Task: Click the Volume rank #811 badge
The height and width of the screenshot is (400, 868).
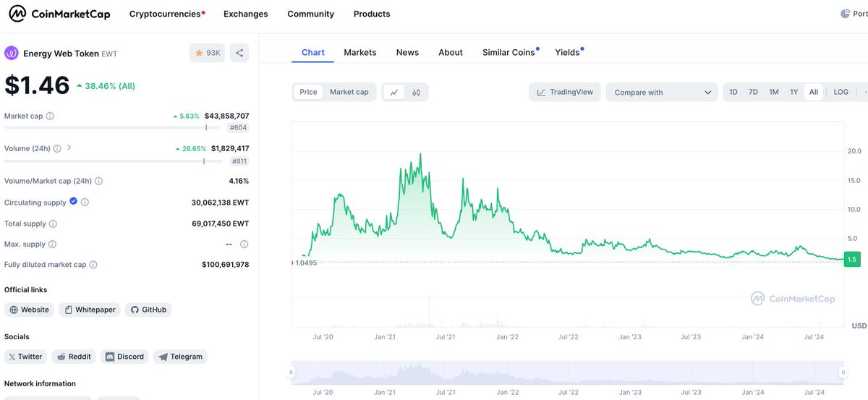Action: click(239, 161)
